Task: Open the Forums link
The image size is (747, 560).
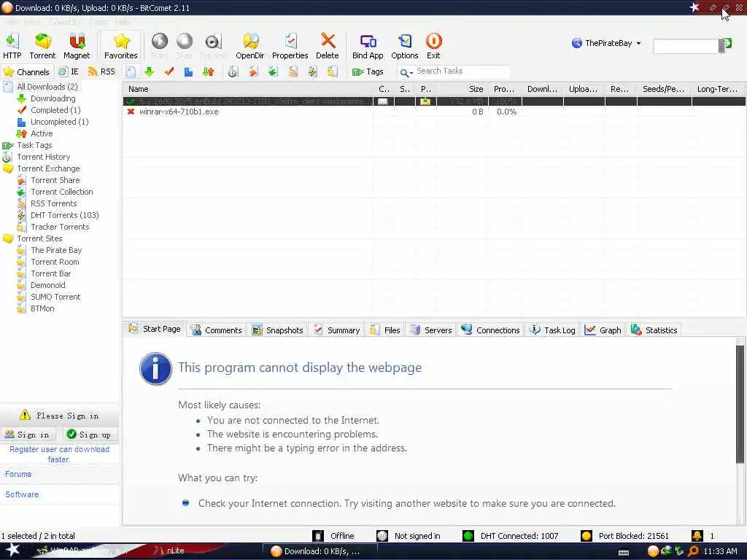Action: tap(18, 474)
